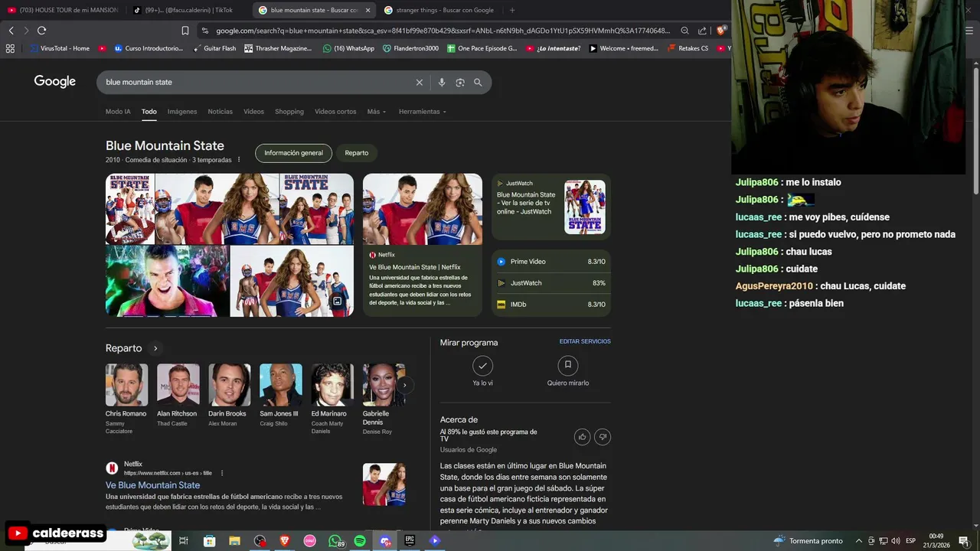Open the bookmarks apps grid icon
980x551 pixels.
[x=10, y=48]
